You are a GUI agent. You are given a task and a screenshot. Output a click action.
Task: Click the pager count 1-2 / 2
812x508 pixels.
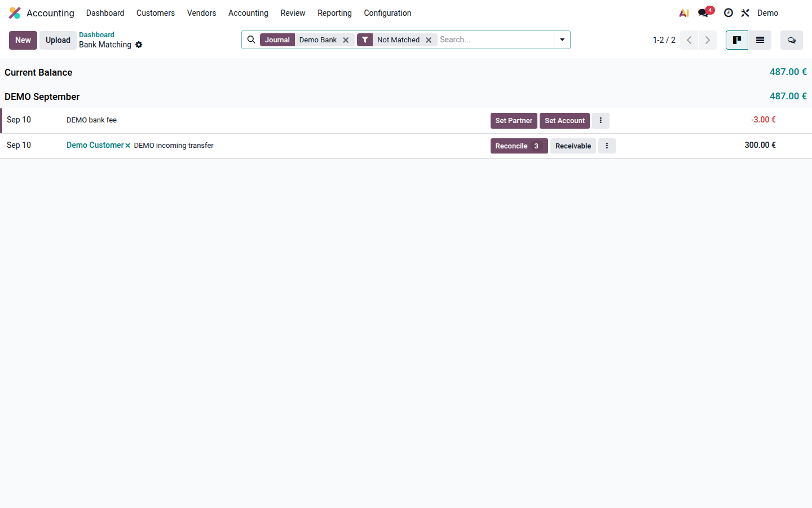point(664,40)
